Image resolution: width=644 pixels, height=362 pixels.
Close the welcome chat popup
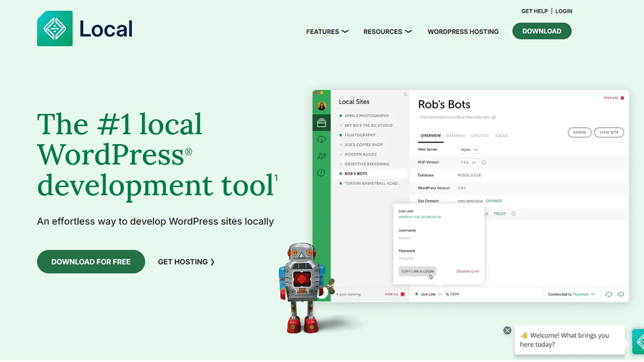(x=507, y=330)
